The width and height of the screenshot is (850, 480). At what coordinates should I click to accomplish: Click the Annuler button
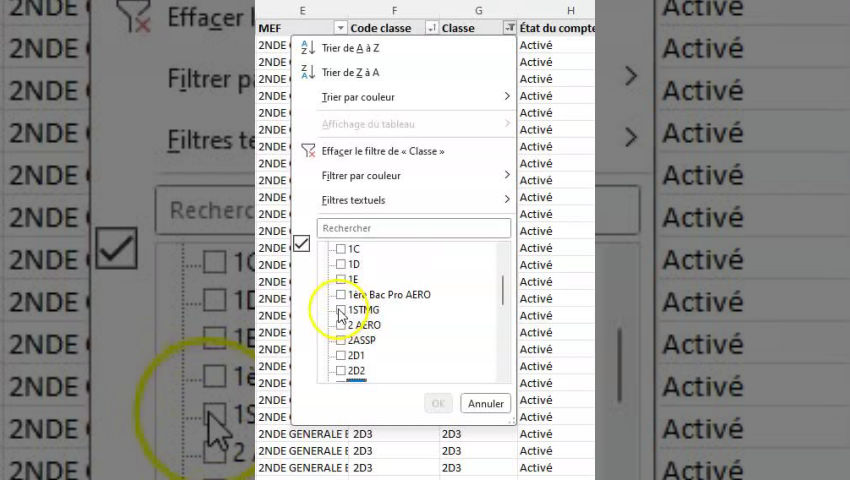coord(486,404)
